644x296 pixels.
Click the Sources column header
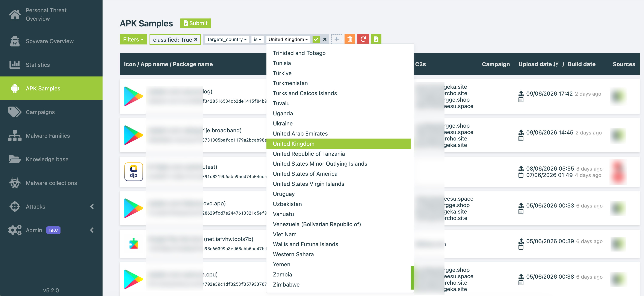point(624,64)
